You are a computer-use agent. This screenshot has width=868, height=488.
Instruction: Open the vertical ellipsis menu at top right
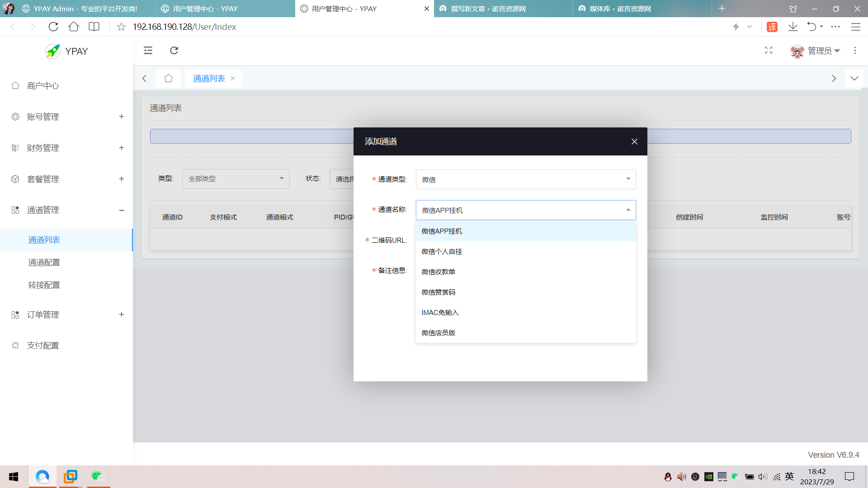pos(854,50)
